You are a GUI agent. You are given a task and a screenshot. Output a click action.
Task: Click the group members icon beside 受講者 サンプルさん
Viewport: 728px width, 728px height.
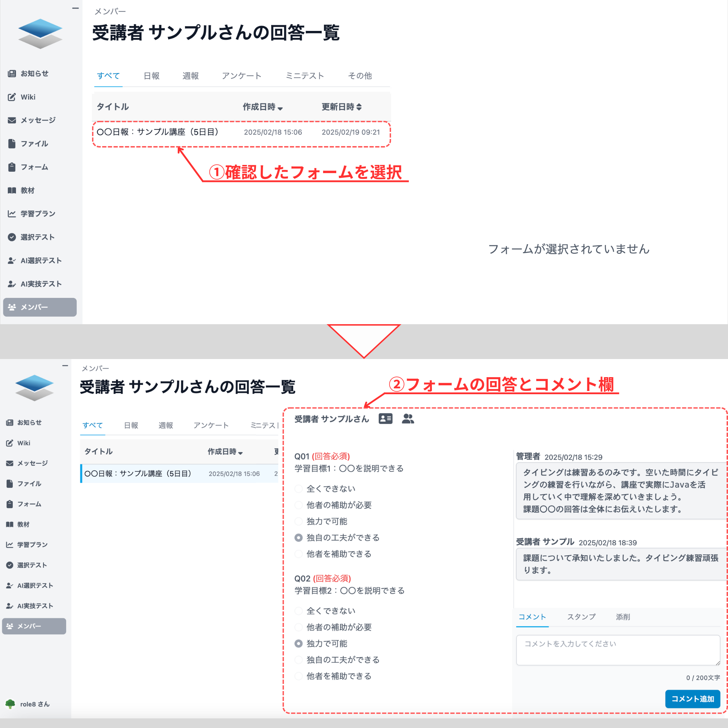(x=408, y=419)
